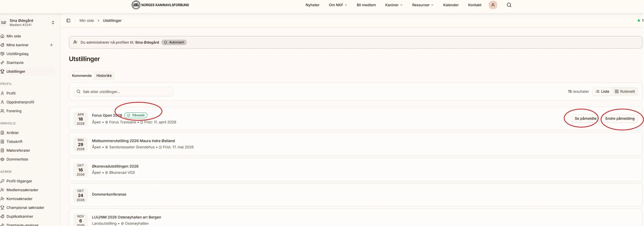This screenshot has height=226, width=644.
Task: Click the OKT 24 2026 date tile
Action: (81, 195)
